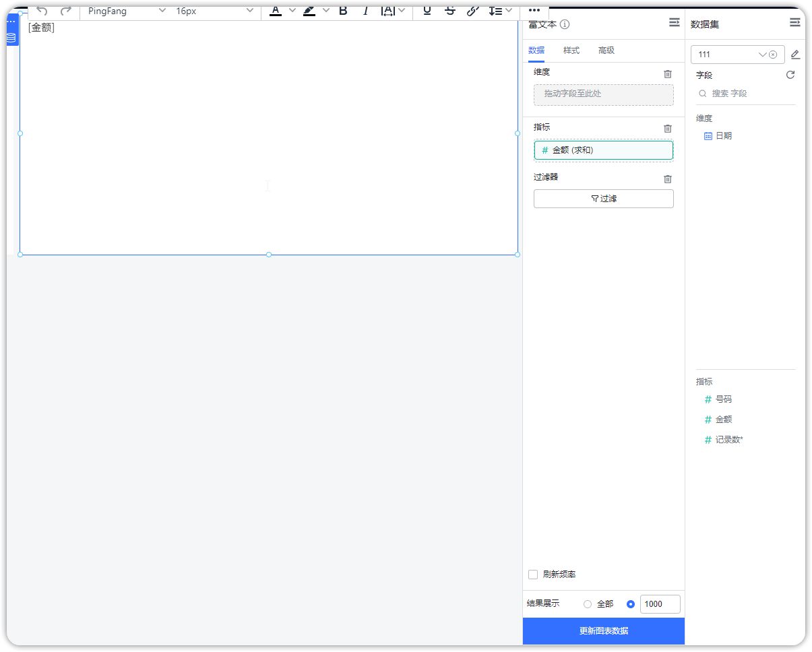This screenshot has width=812, height=652.
Task: Toggle bold formatting in the toolbar
Action: point(343,11)
